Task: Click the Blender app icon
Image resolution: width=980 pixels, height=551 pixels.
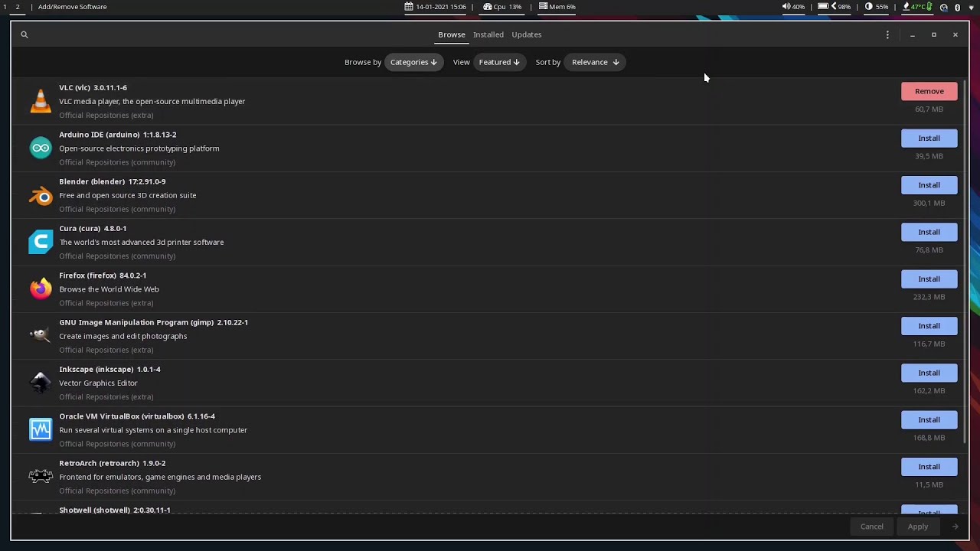Action: click(41, 195)
